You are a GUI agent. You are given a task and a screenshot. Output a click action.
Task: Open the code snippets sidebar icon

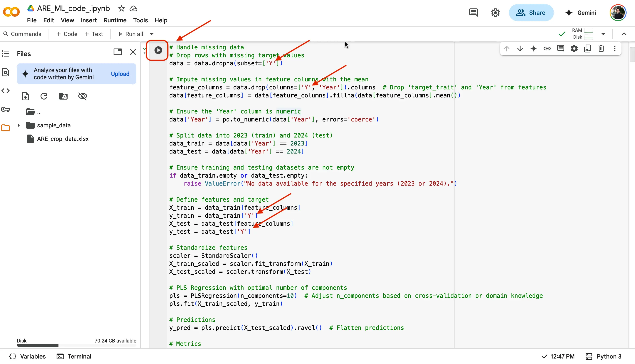point(5,91)
